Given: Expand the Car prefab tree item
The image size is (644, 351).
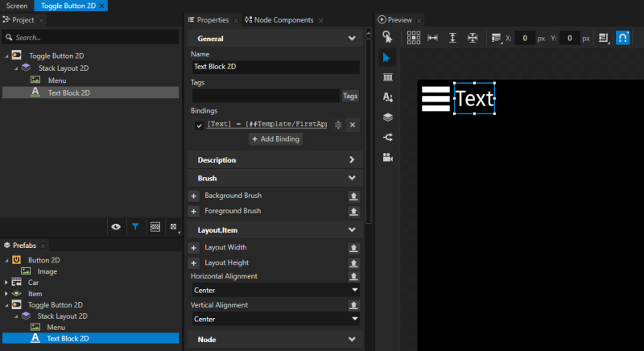Looking at the screenshot, I should click(6, 283).
